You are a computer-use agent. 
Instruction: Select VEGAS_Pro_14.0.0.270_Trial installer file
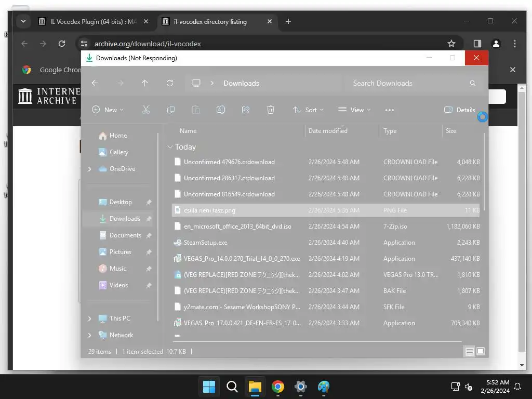pos(326,259)
